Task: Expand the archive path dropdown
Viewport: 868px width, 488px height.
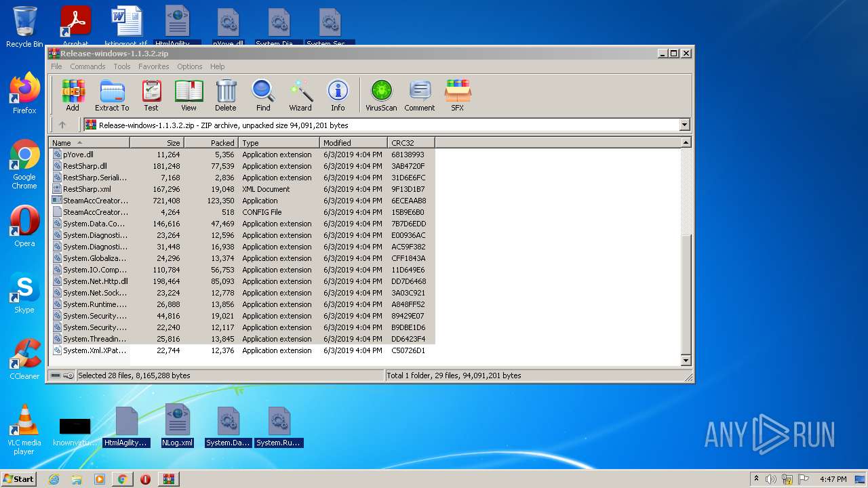Action: [x=684, y=125]
